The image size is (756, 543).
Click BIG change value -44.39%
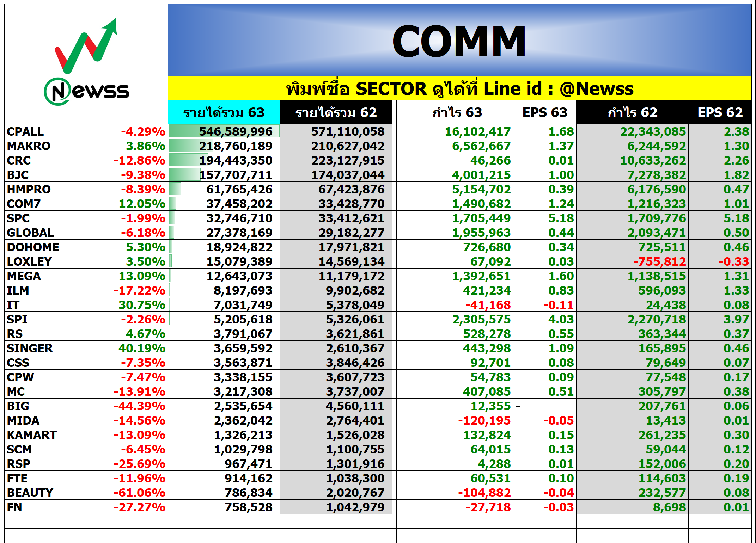tap(129, 406)
